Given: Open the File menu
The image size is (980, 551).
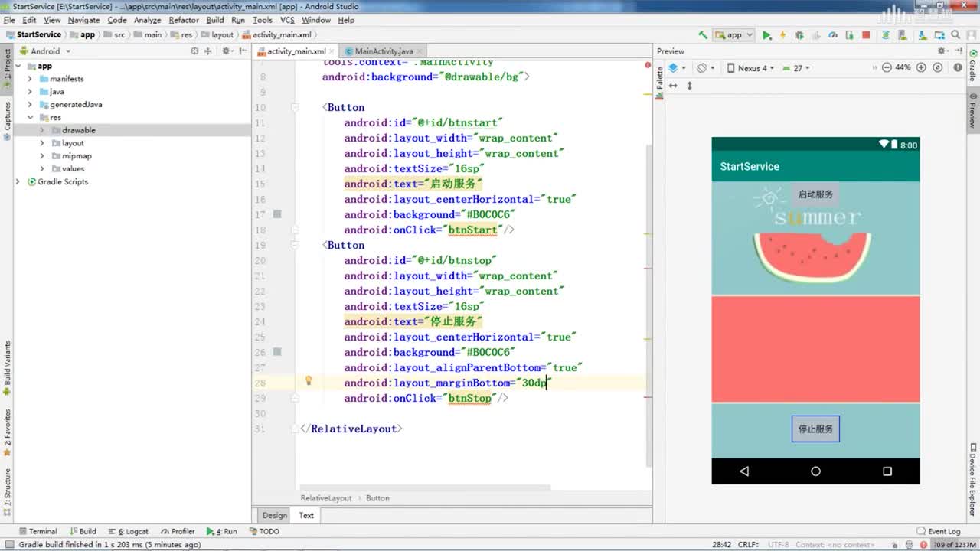Looking at the screenshot, I should (9, 20).
